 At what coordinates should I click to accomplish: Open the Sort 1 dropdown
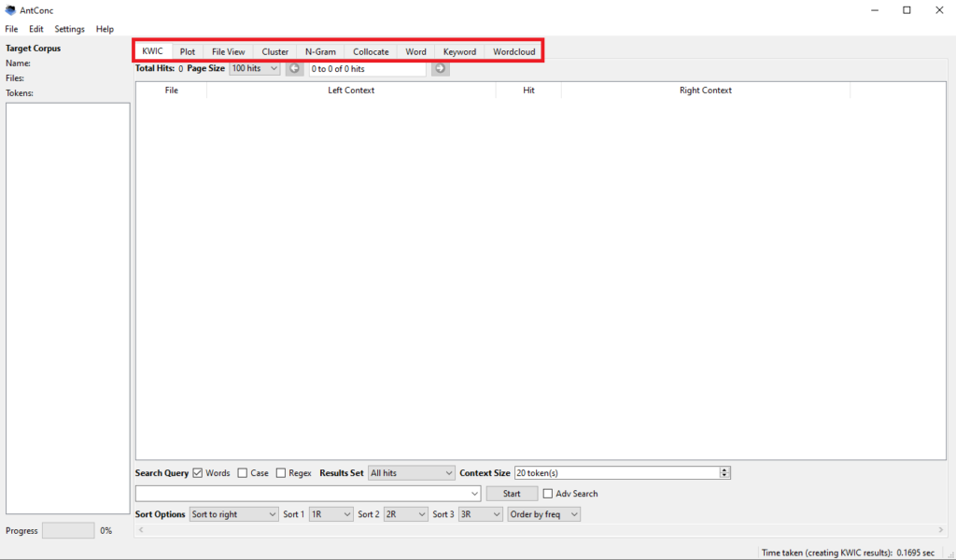click(330, 514)
